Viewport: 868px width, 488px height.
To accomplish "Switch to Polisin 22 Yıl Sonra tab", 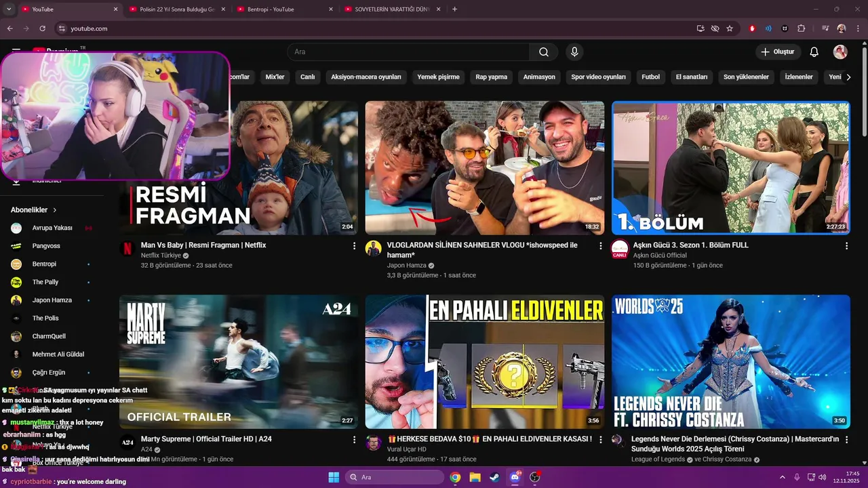I will pos(177,9).
